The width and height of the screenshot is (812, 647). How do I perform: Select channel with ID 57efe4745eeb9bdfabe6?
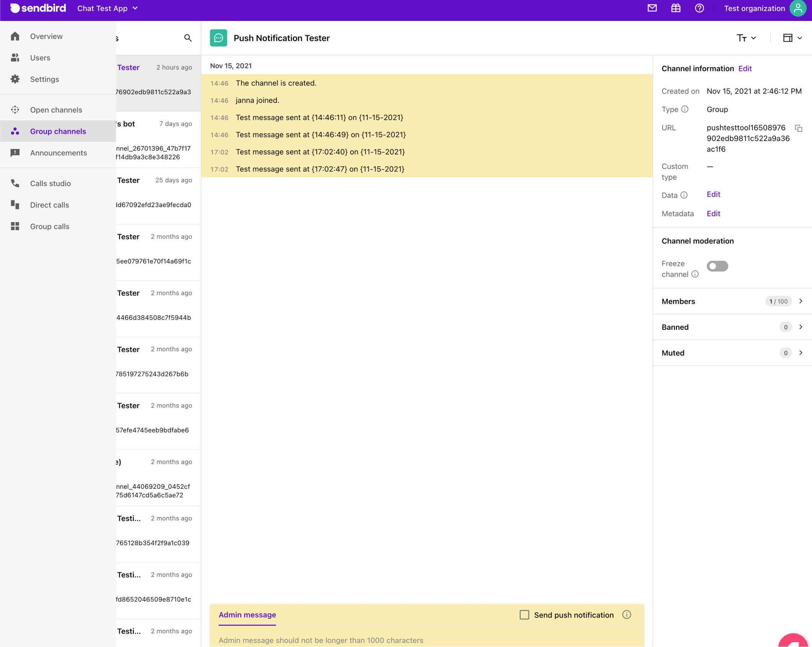(159, 422)
